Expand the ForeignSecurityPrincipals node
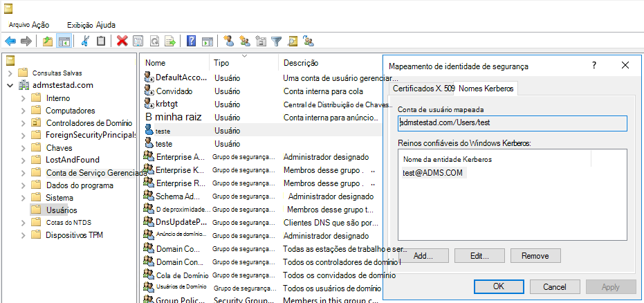The height and width of the screenshot is (303, 644). pos(24,135)
